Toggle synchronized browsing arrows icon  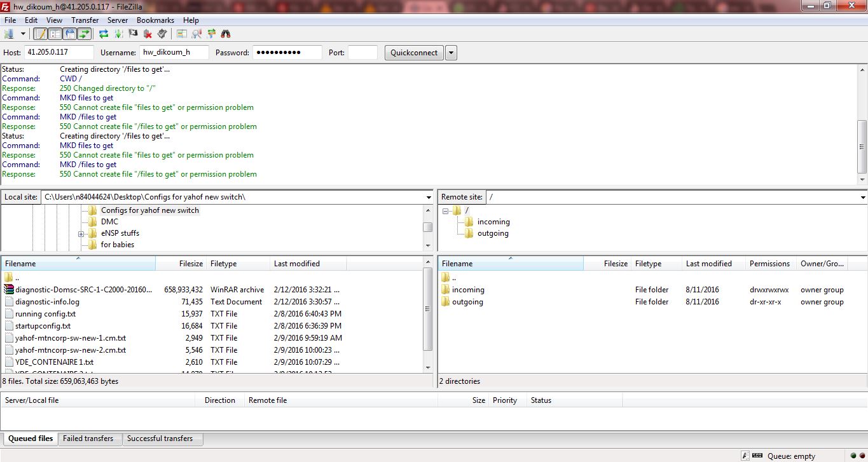click(211, 34)
